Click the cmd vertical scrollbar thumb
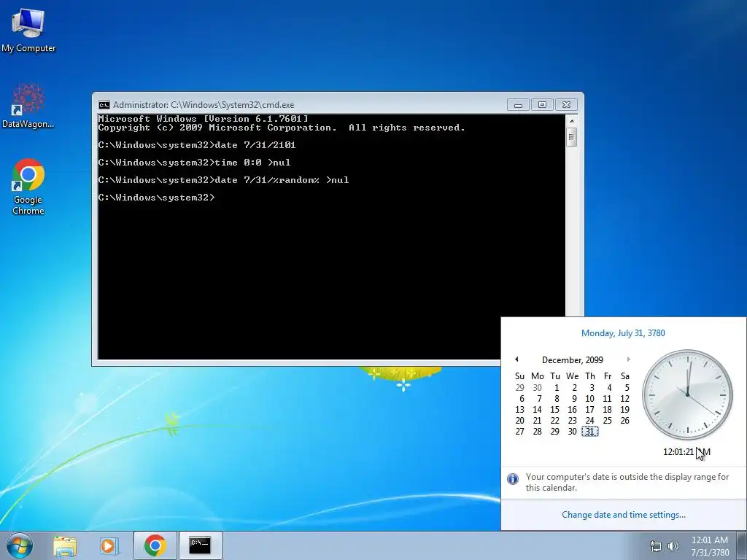 pyautogui.click(x=572, y=138)
